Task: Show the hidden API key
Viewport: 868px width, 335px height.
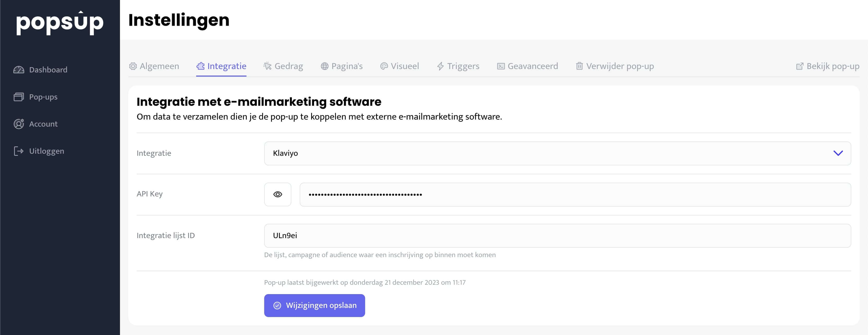Action: 277,194
